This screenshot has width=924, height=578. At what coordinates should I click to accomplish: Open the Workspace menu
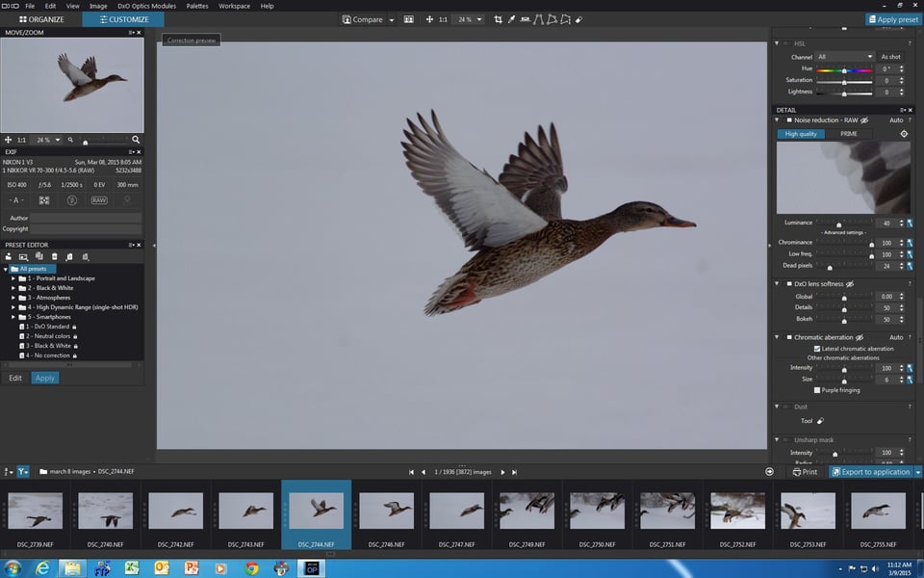click(x=235, y=6)
